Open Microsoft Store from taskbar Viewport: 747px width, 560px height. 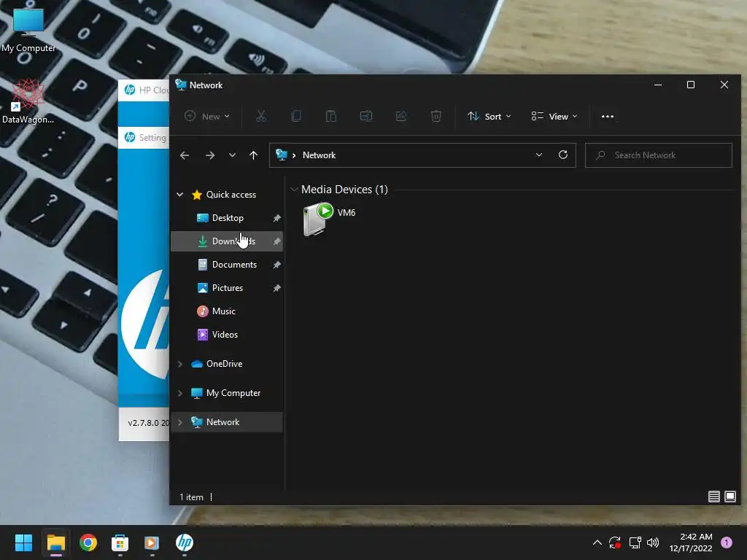coord(120,542)
